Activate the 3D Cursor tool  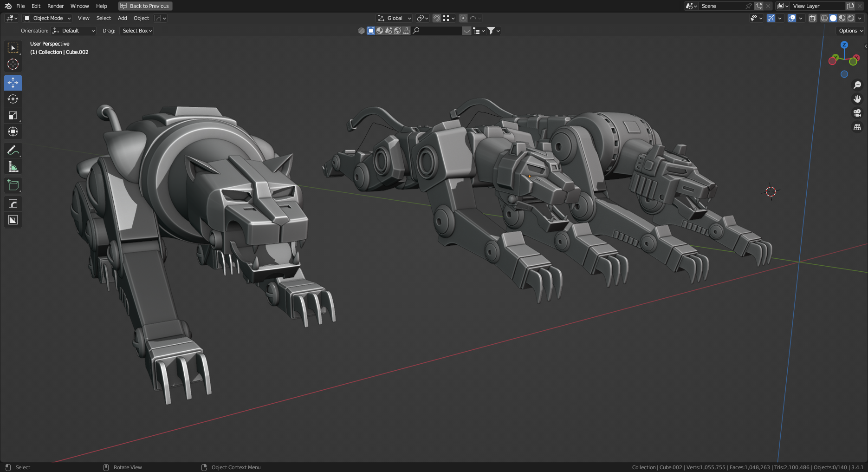tap(13, 64)
